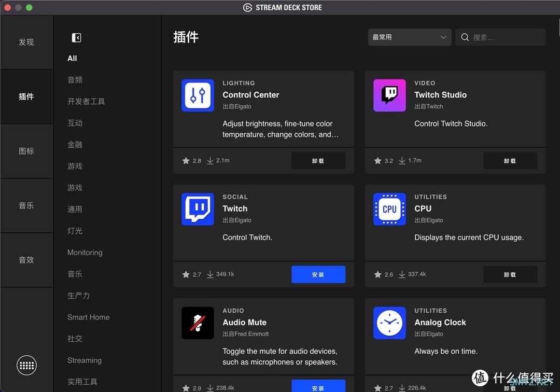Open the Analog Clock plugin icon
The width and height of the screenshot is (560, 392).
(389, 323)
